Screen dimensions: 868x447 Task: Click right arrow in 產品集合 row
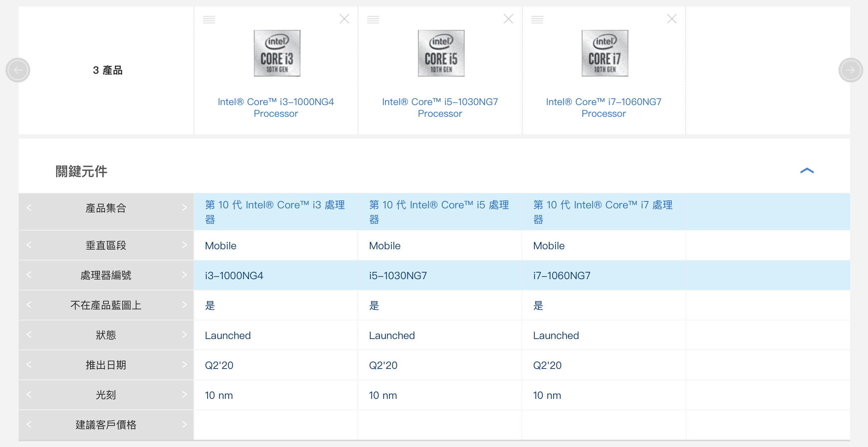click(184, 208)
